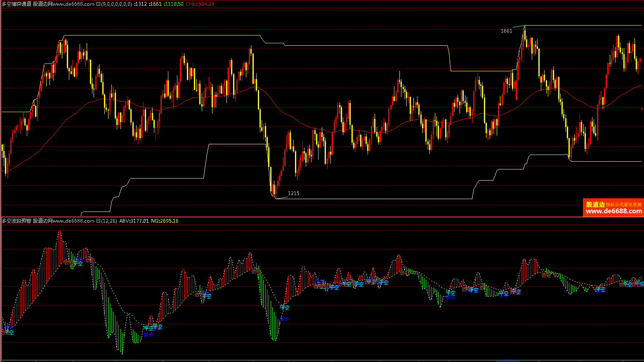Viewport: 644px width, 362px height.
Task: Click the 多空波段预警 indicator title
Action: (17, 221)
